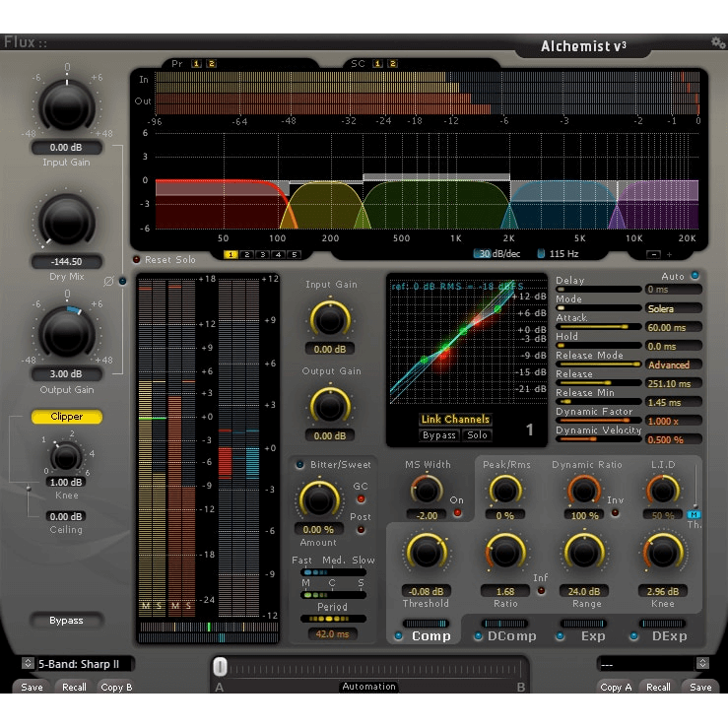The height and width of the screenshot is (728, 728).
Task: Click the Inv LED near Dynamic Ratio
Action: point(616,512)
